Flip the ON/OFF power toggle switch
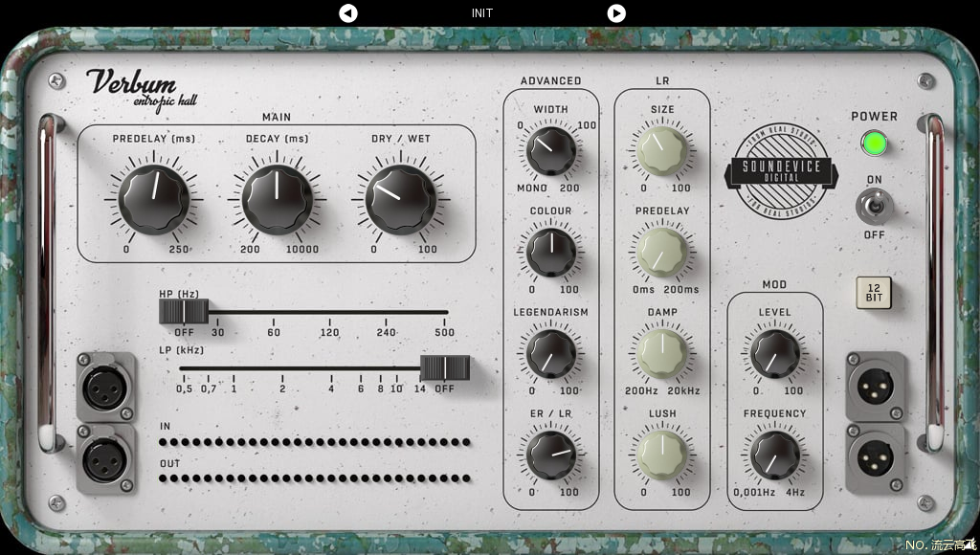 click(x=874, y=207)
